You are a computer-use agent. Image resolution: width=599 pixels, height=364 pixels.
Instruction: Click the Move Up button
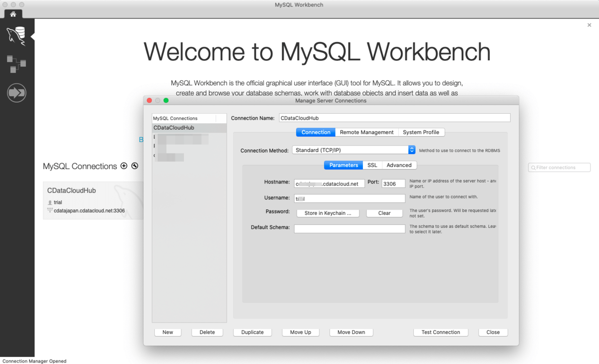pos(300,332)
